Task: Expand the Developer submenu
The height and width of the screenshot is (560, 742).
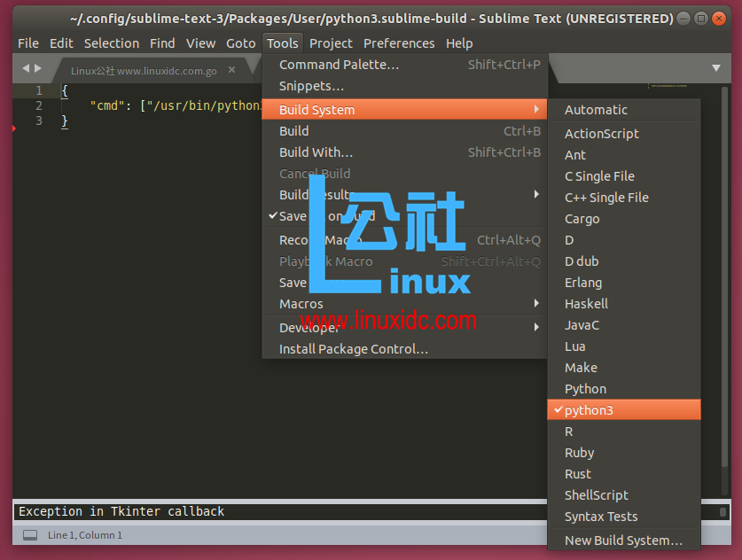Action: (x=404, y=327)
